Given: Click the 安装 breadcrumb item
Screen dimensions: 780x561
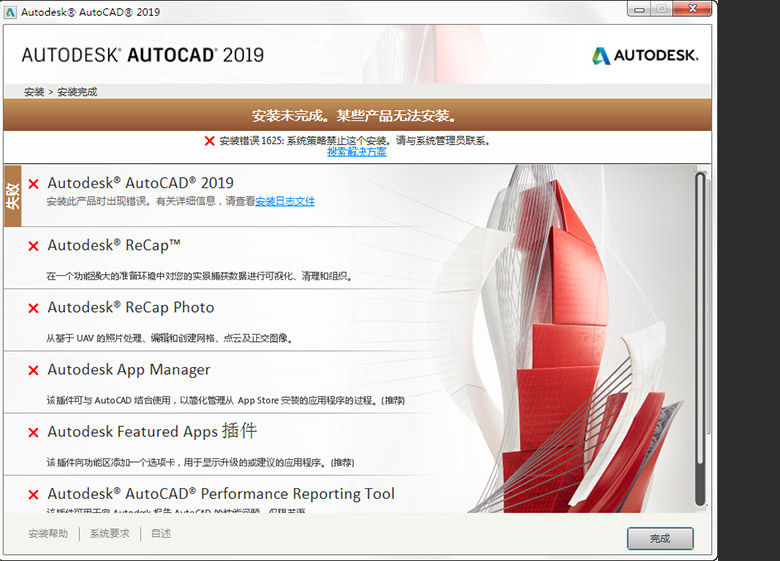Looking at the screenshot, I should point(34,92).
